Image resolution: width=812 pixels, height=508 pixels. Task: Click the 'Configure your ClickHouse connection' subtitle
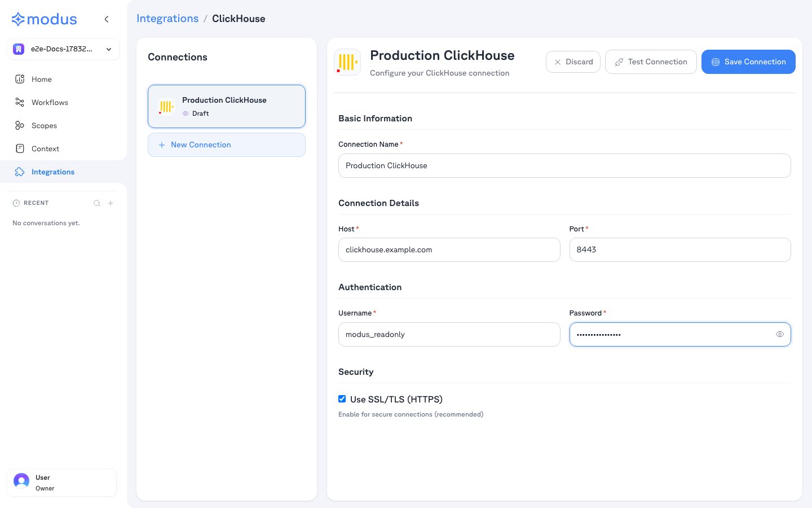pyautogui.click(x=439, y=73)
